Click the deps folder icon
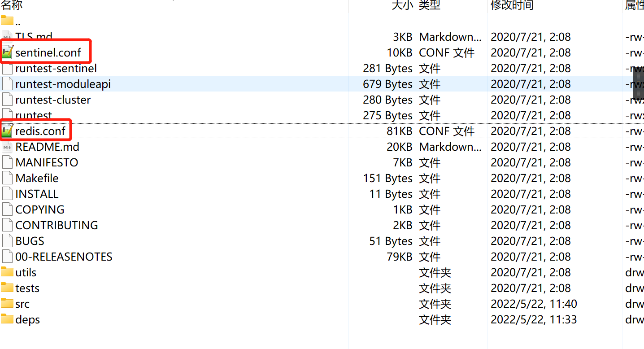The image size is (644, 349). tap(7, 319)
